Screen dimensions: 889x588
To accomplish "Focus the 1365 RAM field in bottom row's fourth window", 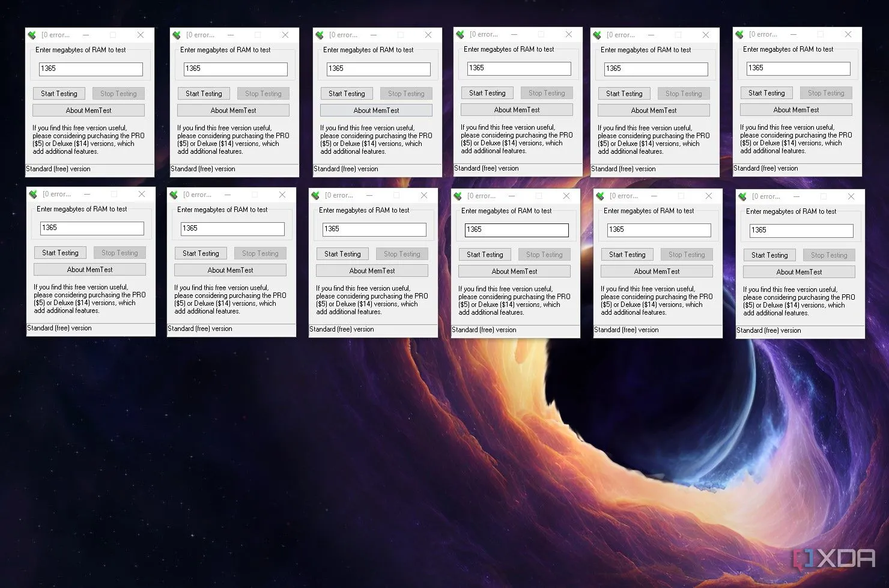I will tap(517, 230).
